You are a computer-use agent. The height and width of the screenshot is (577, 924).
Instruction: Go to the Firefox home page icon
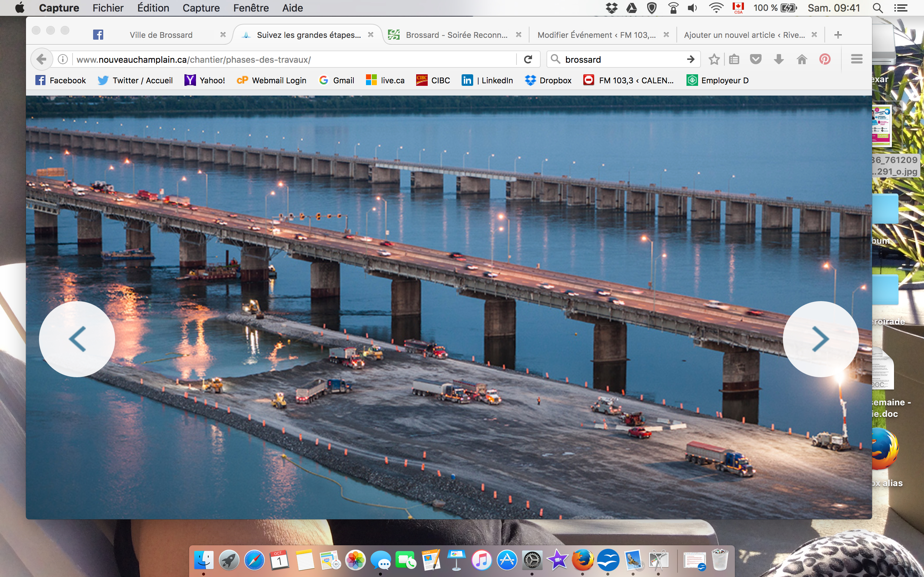click(802, 59)
